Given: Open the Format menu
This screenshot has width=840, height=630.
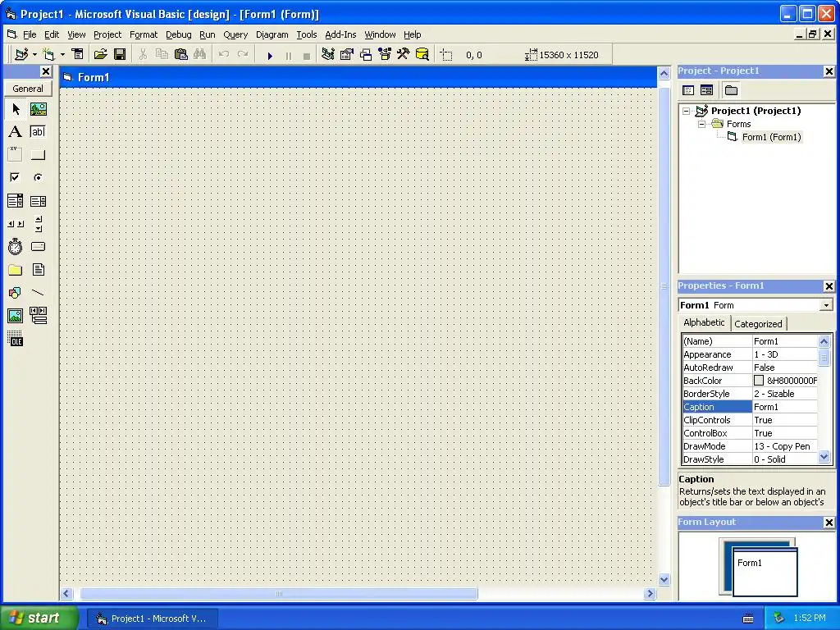Looking at the screenshot, I should click(144, 34).
